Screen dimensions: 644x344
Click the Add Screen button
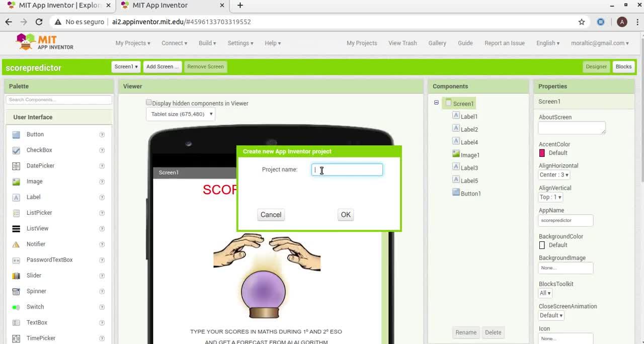coord(162,66)
